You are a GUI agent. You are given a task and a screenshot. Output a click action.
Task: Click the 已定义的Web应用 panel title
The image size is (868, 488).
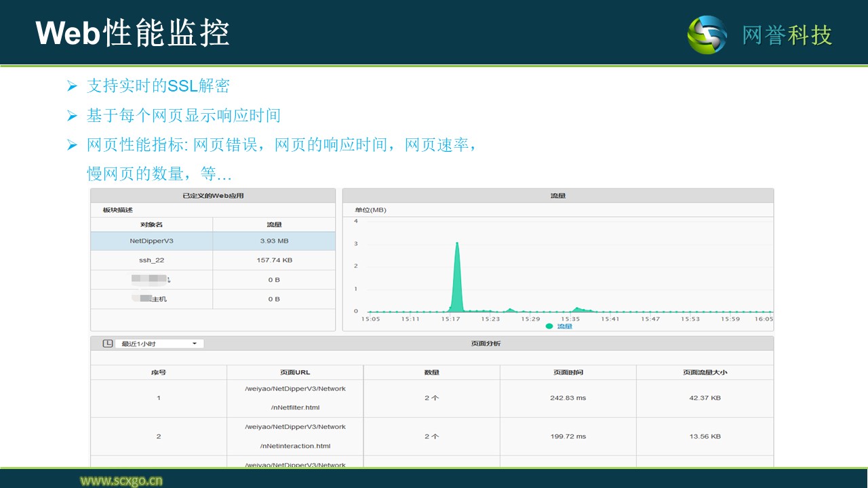pyautogui.click(x=213, y=196)
